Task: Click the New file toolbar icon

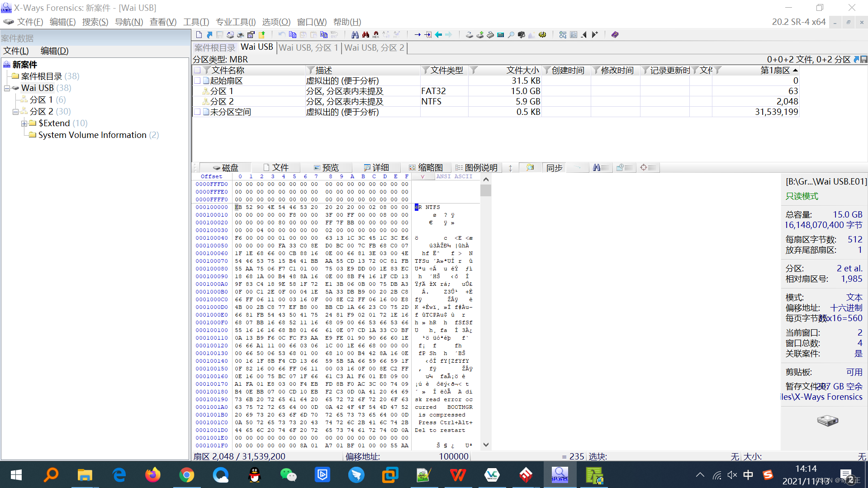Action: click(x=199, y=34)
